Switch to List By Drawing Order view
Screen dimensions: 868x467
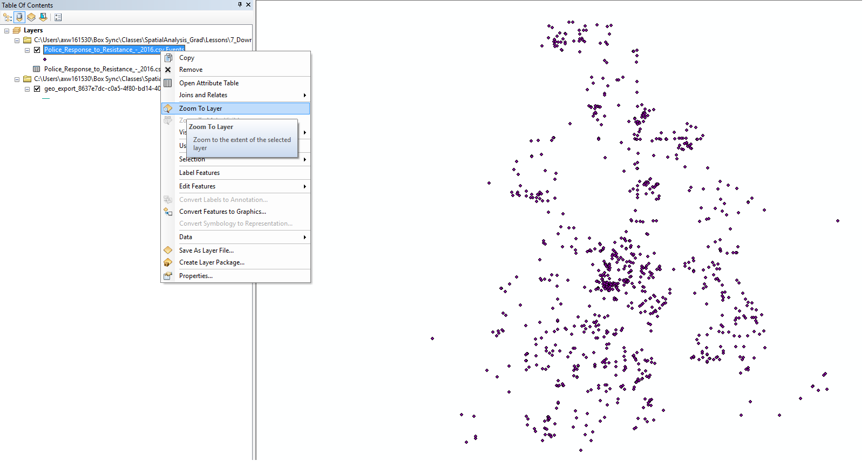tap(8, 17)
